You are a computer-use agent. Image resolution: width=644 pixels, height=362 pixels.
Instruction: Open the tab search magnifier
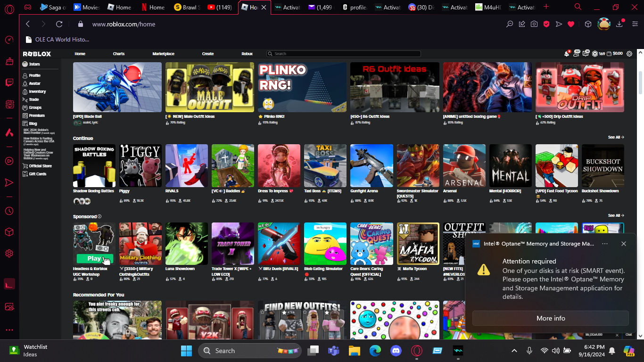pos(578,7)
